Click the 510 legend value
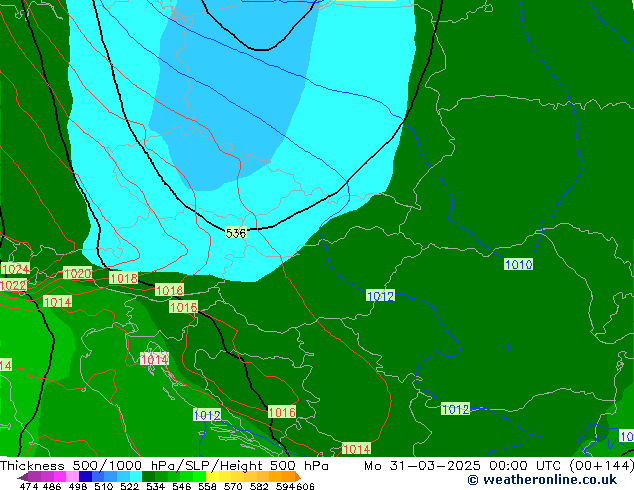This screenshot has height=490, width=634. (x=104, y=486)
